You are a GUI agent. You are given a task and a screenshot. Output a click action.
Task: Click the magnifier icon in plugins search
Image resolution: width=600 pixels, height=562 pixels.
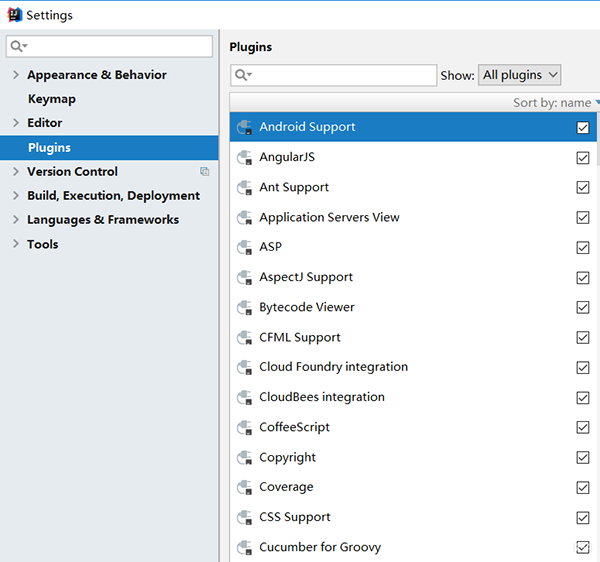[241, 75]
